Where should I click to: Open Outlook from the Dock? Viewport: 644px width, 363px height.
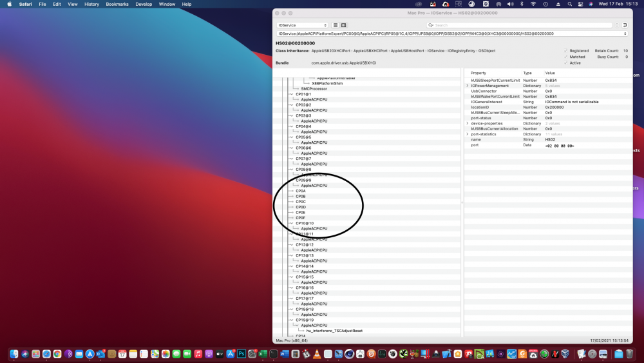click(100, 354)
